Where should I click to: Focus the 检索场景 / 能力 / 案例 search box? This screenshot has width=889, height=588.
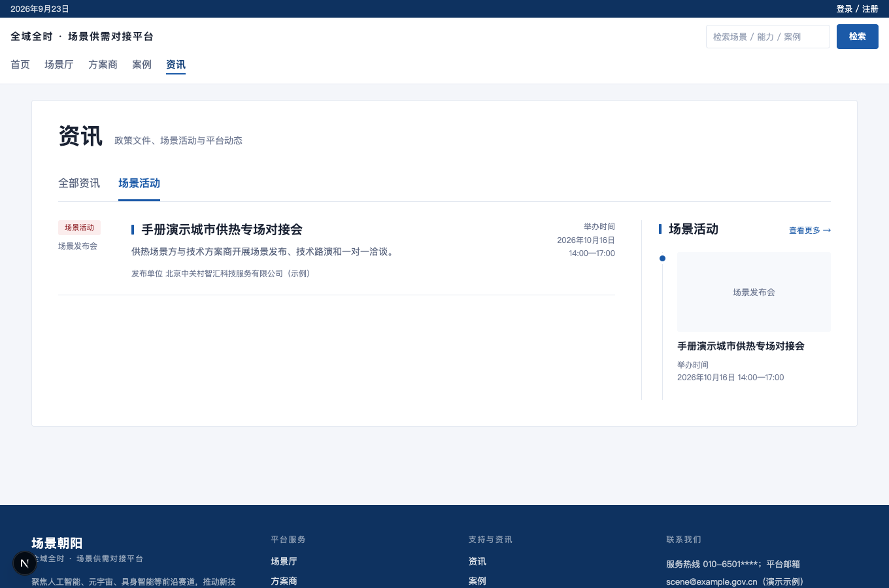coord(767,37)
